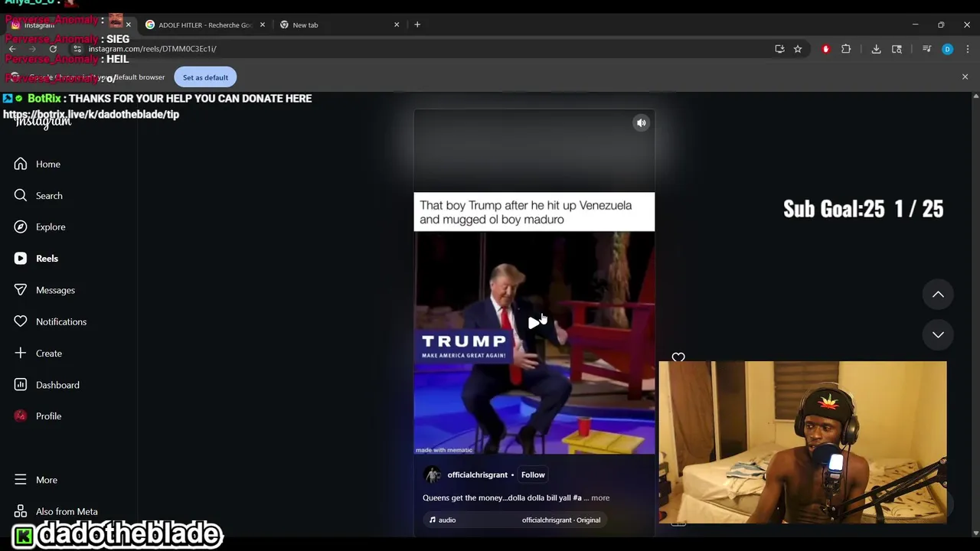Close the Recherche Google tab

point(263,24)
